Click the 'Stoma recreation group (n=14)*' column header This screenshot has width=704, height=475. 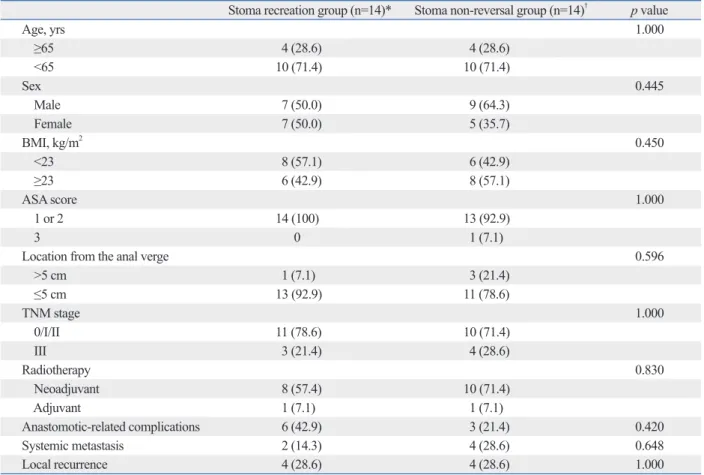point(309,10)
